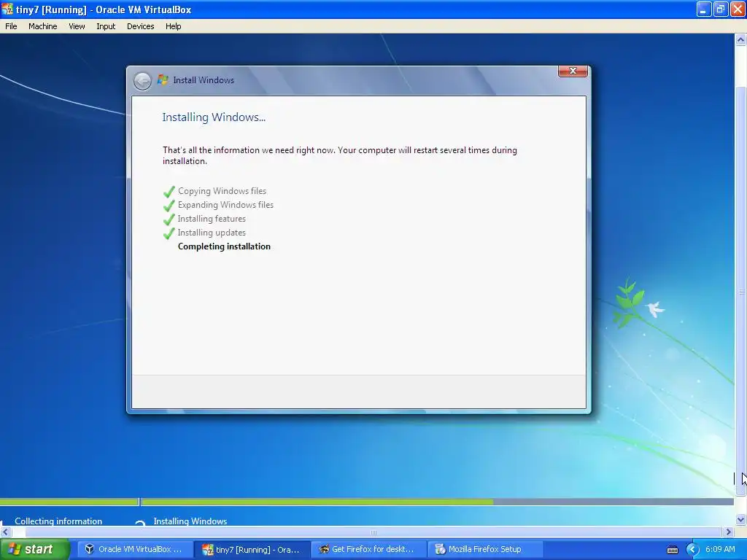Click the Copying Windows files checkmark
Screen dimensions: 747x560
pos(169,192)
